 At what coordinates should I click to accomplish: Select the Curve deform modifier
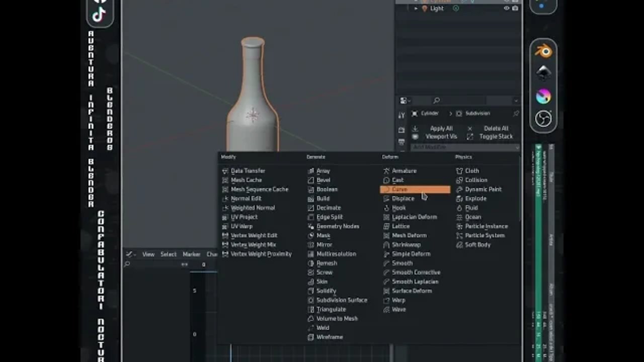(415, 190)
